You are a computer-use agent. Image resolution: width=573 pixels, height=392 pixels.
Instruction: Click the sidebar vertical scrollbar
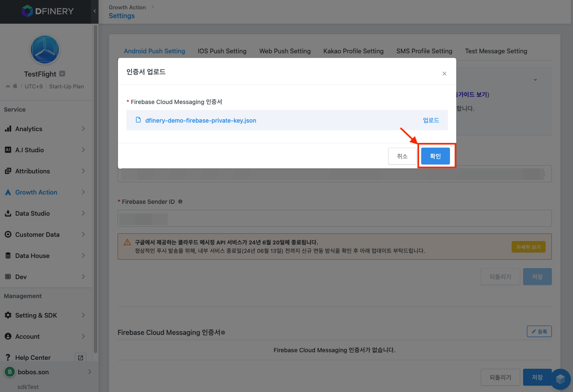96,189
